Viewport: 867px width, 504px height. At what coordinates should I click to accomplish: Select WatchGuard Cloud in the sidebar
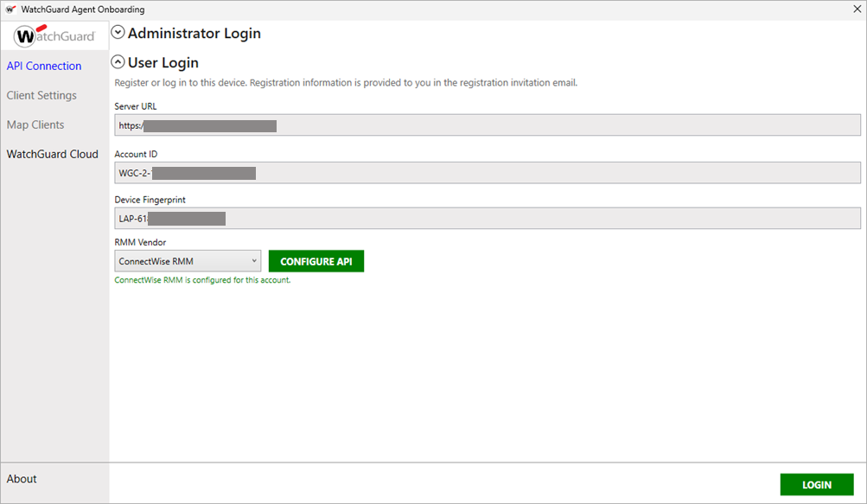53,154
